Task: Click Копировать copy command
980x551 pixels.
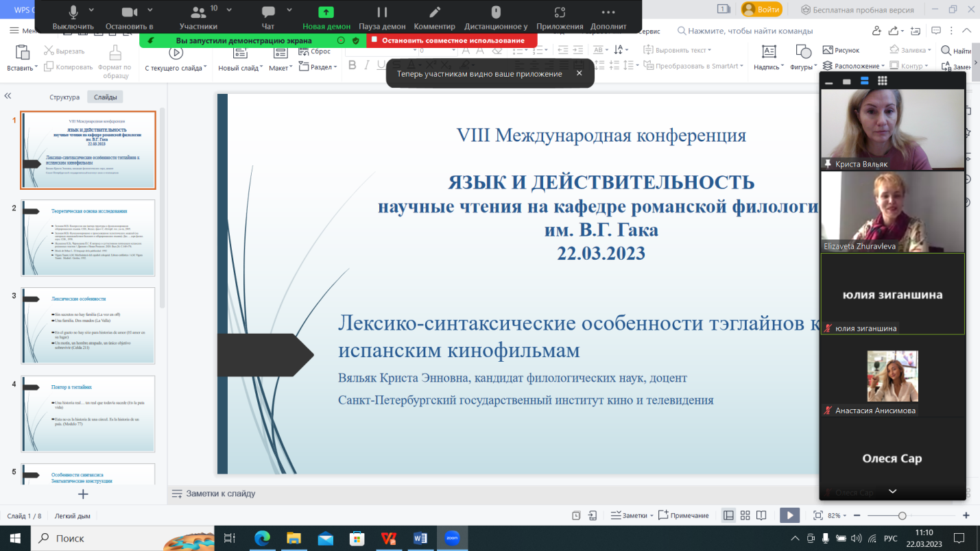Action: point(68,66)
